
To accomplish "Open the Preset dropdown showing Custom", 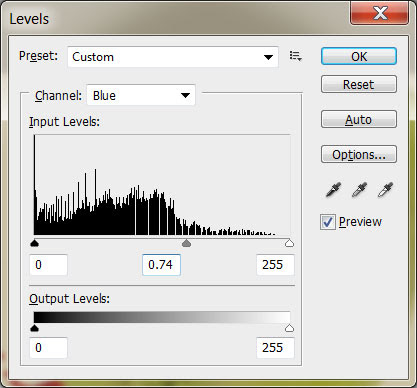I will [x=173, y=57].
